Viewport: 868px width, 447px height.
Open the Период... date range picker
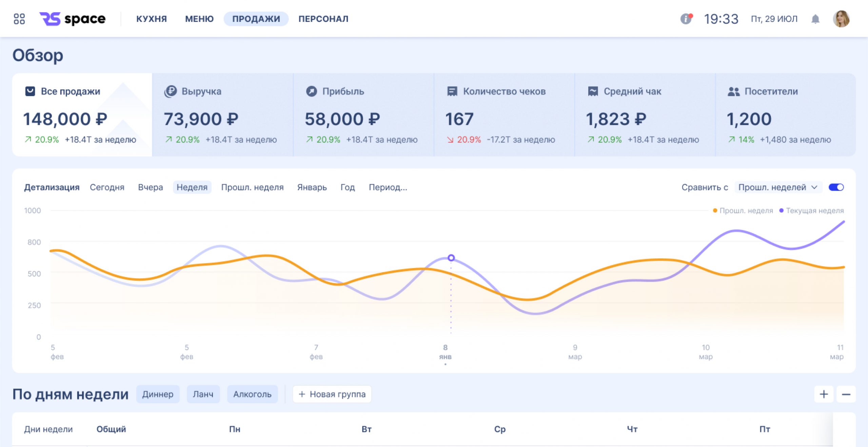click(x=388, y=187)
